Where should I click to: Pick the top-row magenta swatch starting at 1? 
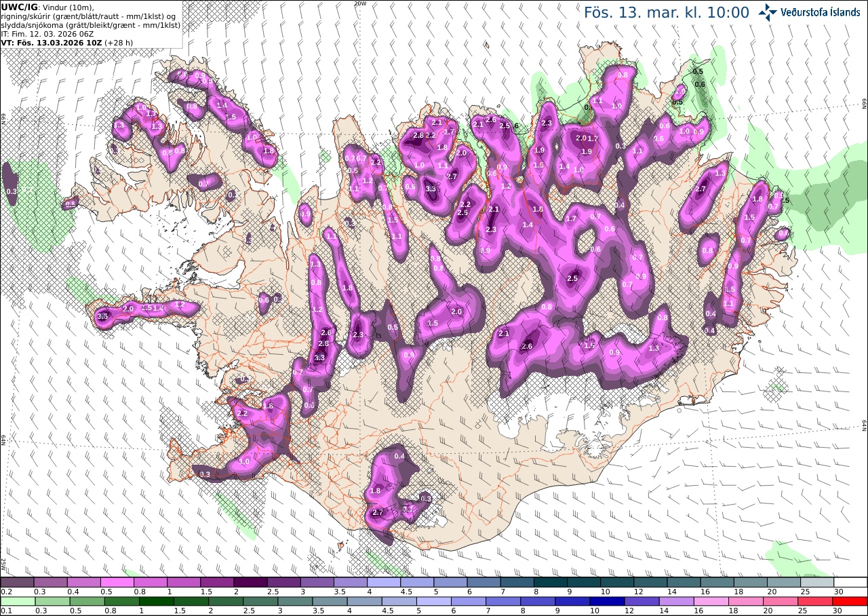tap(184, 582)
